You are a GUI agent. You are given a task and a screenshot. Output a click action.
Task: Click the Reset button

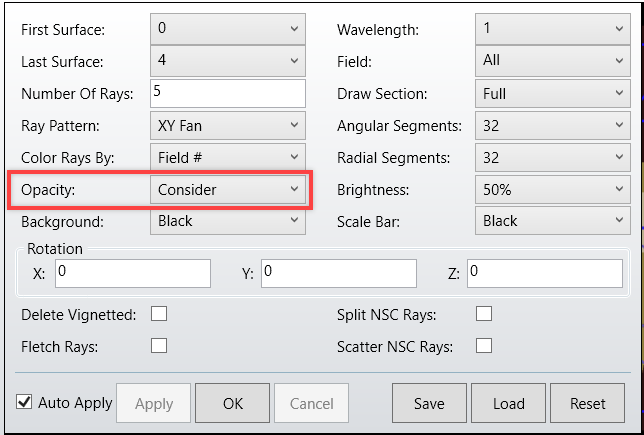coord(588,404)
